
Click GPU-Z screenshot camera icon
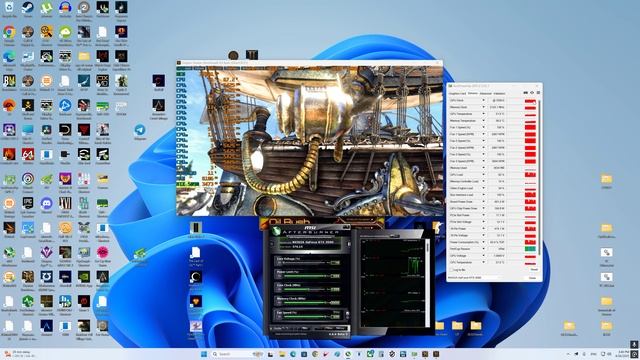(x=526, y=93)
